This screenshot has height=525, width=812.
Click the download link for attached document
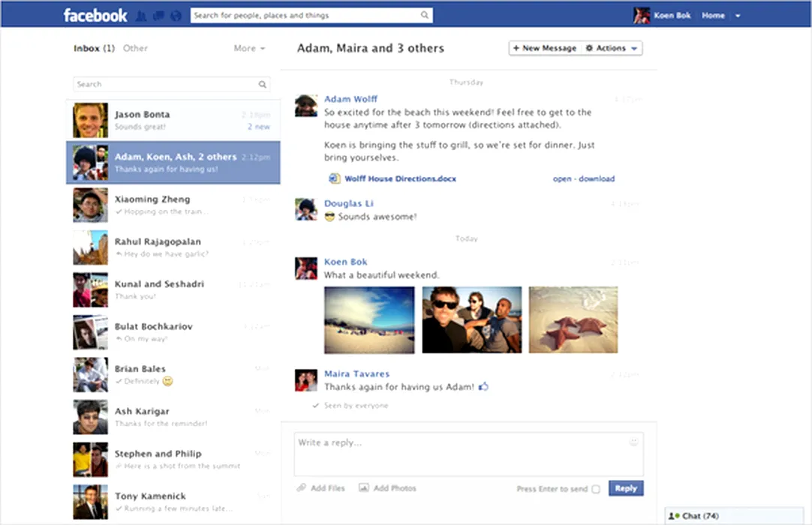click(x=597, y=178)
